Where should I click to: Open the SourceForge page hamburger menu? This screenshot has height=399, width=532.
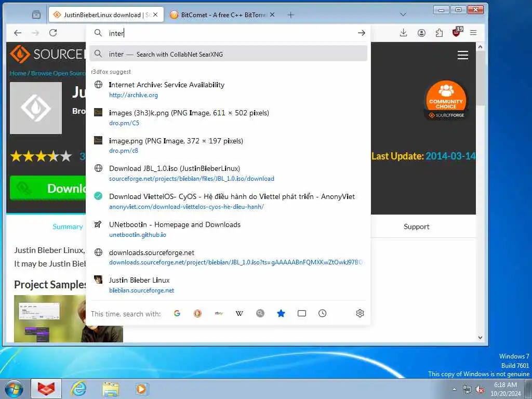click(463, 55)
